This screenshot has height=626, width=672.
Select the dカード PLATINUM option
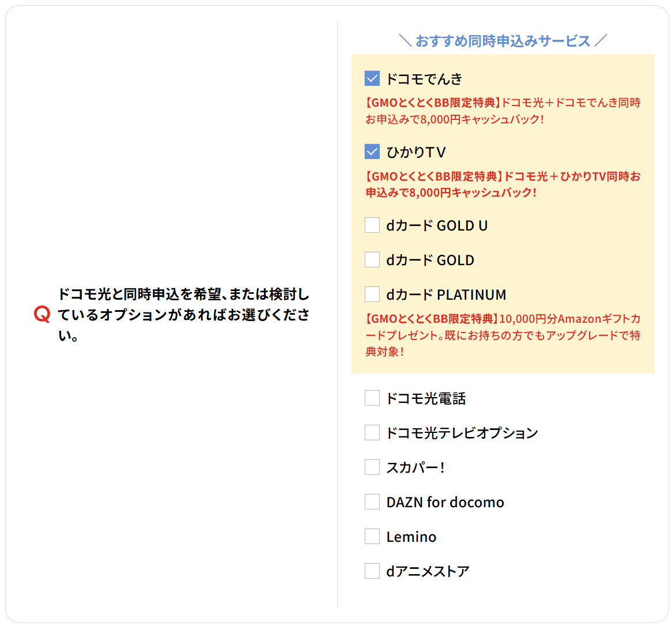tap(372, 294)
